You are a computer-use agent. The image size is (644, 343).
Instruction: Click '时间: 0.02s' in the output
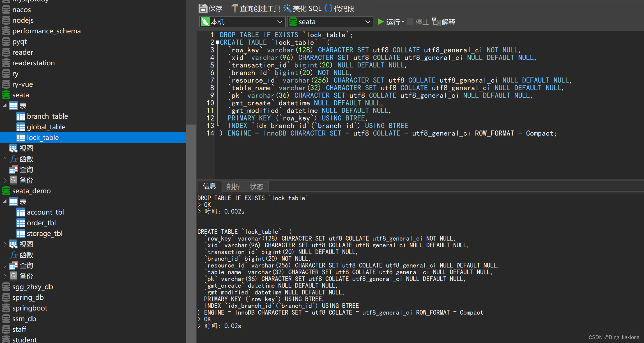(223, 326)
